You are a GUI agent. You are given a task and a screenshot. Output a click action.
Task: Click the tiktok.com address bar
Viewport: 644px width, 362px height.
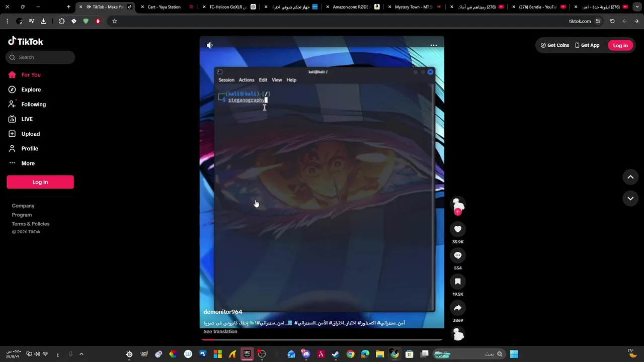[580, 21]
